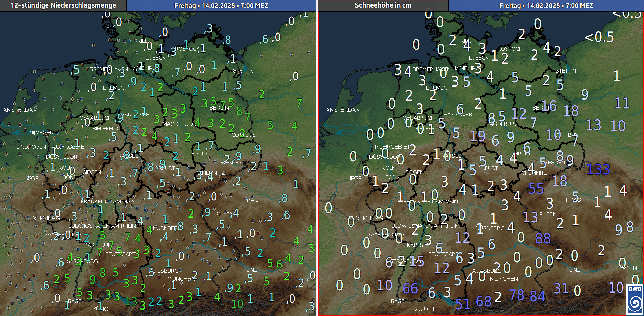Click LIEGE label on precipitation map
This screenshot has width=644, height=316.
[31, 178]
